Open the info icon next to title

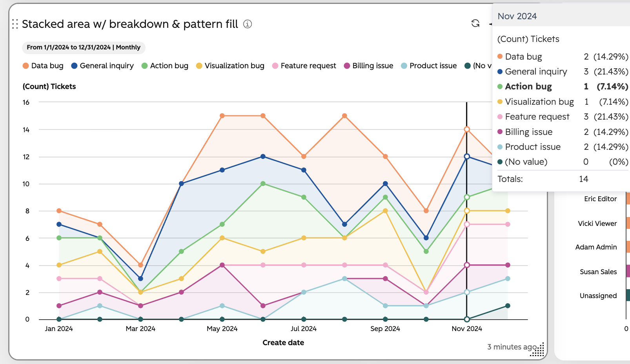point(248,24)
